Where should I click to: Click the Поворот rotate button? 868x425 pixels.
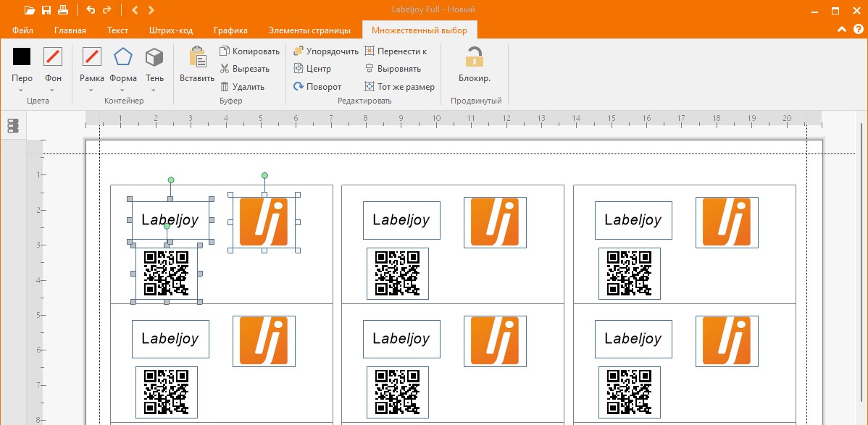(317, 86)
